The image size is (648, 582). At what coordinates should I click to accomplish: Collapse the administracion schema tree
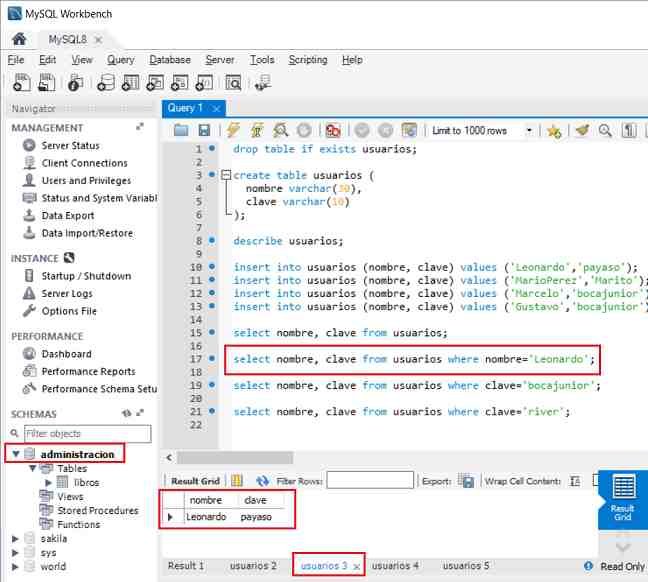[x=14, y=454]
